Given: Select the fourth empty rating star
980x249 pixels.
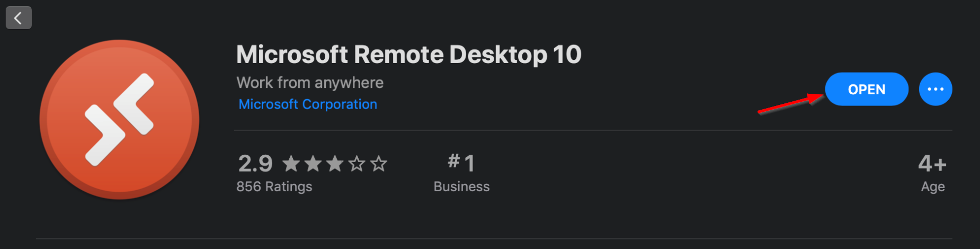Looking at the screenshot, I should pyautogui.click(x=357, y=164).
